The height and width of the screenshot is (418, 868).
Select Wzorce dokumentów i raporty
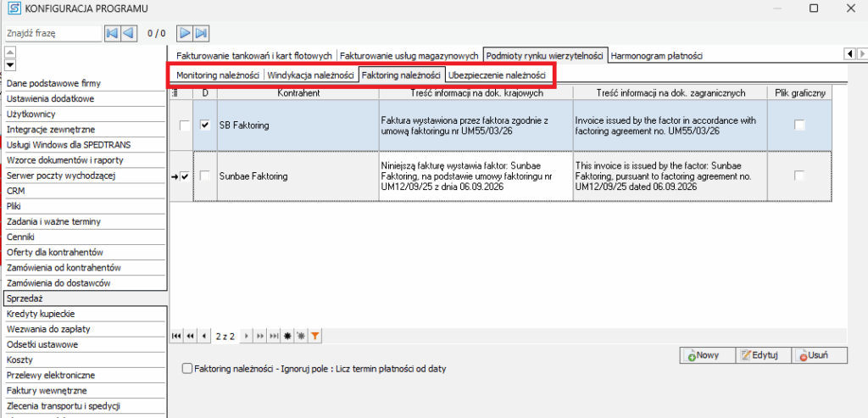[x=85, y=160]
